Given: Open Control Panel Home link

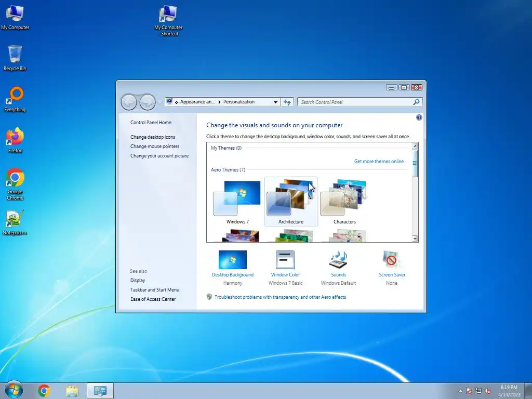Looking at the screenshot, I should click(151, 123).
